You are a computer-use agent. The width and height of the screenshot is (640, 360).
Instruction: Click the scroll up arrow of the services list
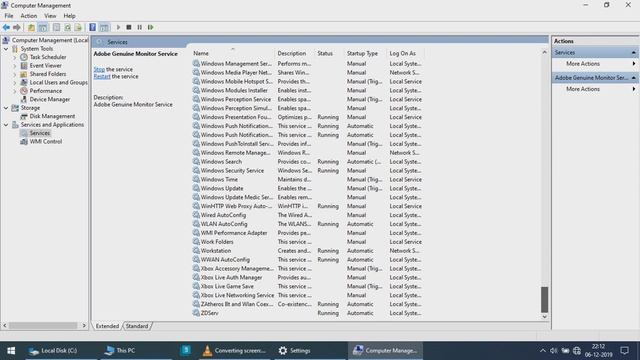(x=544, y=53)
